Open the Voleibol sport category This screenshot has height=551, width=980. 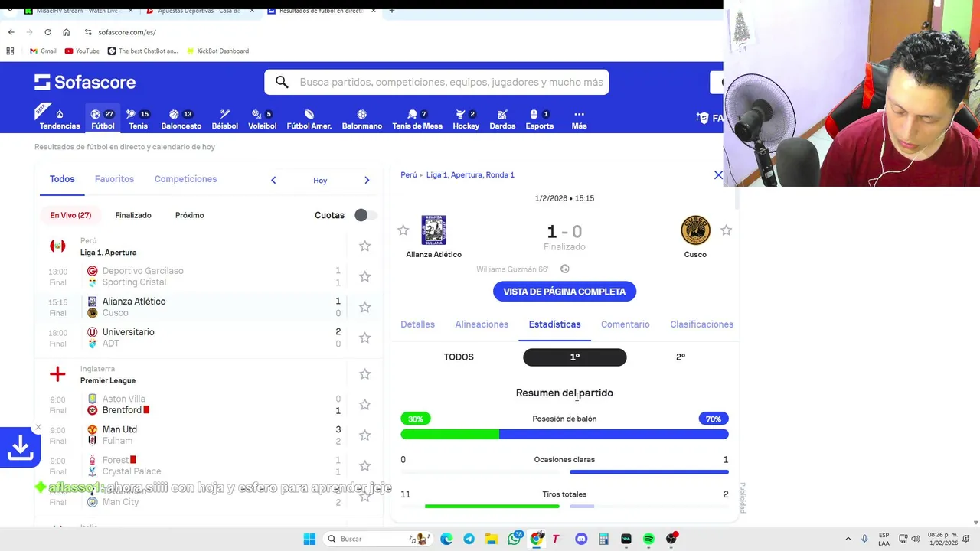[262, 119]
